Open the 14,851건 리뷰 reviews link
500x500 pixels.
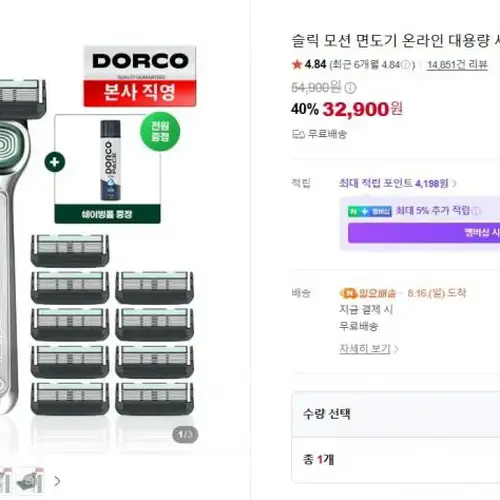pos(457,65)
